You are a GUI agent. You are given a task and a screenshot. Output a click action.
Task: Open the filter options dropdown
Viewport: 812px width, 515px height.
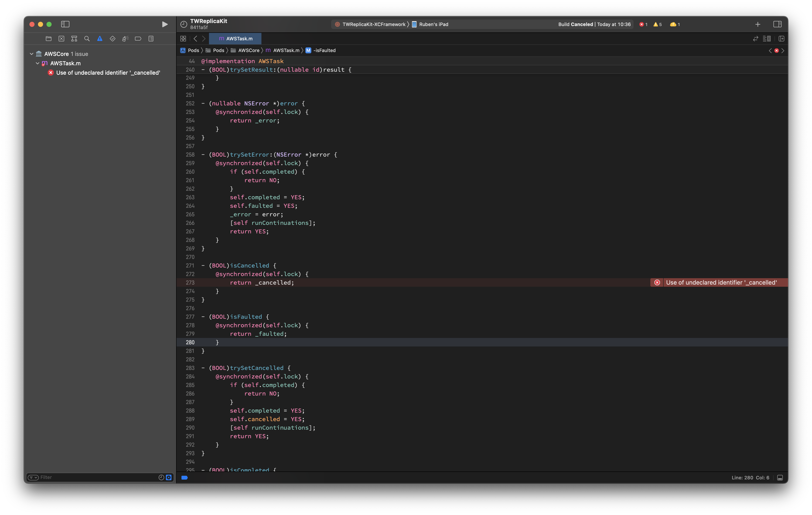tap(33, 477)
